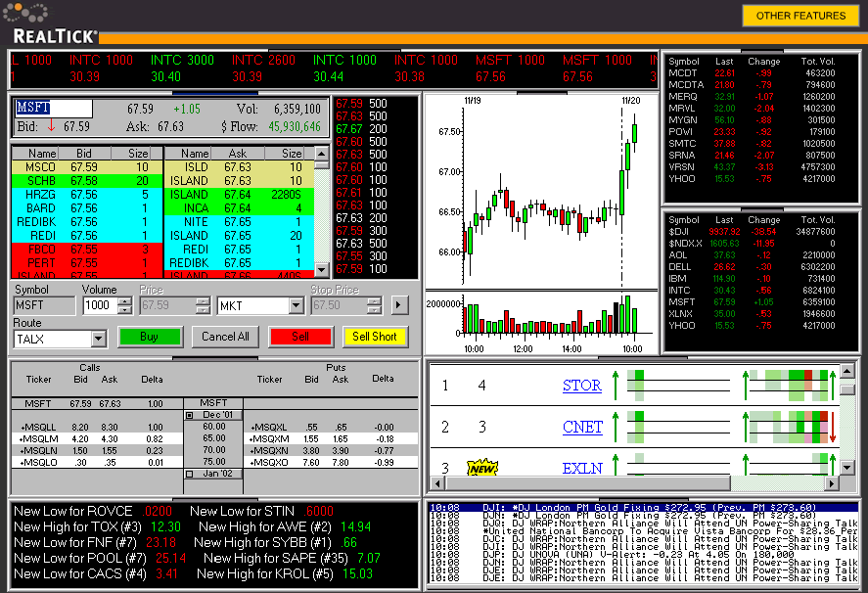Screen dimensions: 868x593
Task: Select the MSQXO put option row
Action: point(331,462)
